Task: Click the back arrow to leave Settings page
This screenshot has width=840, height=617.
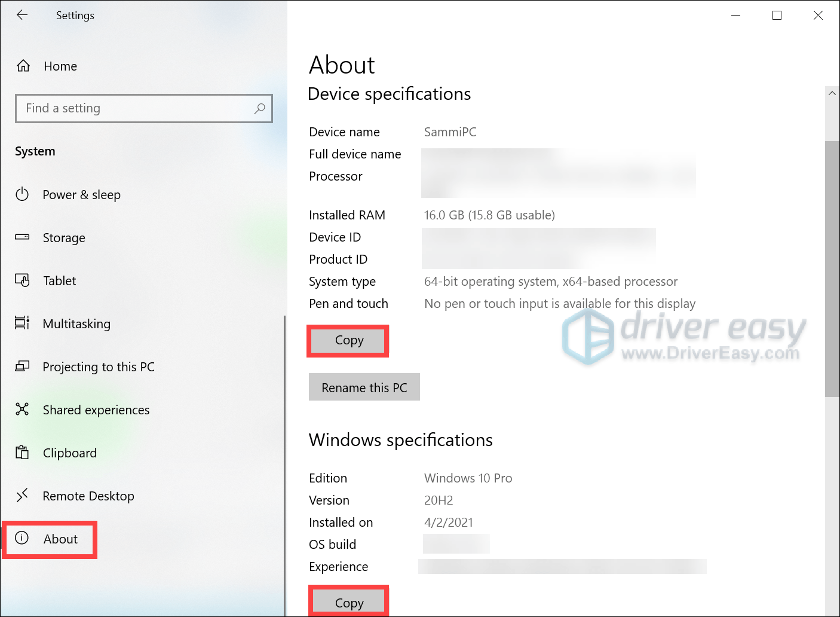Action: 23,15
